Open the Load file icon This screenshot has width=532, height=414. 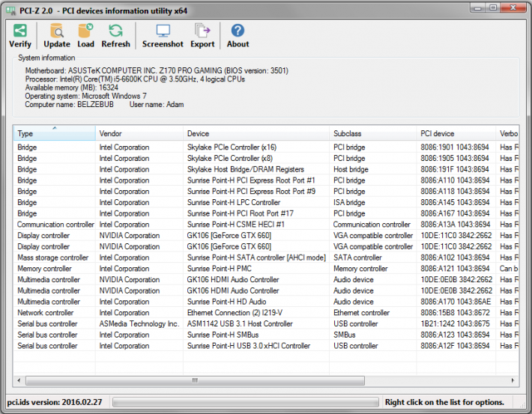pyautogui.click(x=85, y=31)
